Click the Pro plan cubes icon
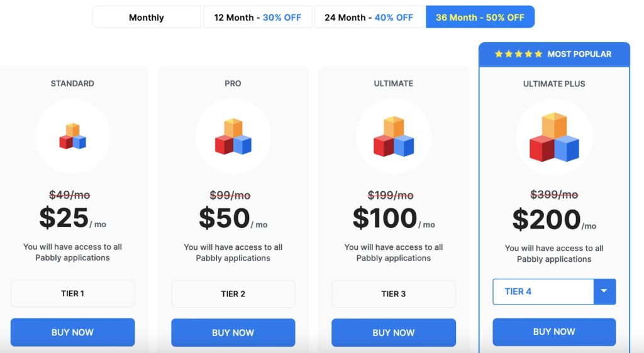This screenshot has height=353, width=644. point(233,136)
